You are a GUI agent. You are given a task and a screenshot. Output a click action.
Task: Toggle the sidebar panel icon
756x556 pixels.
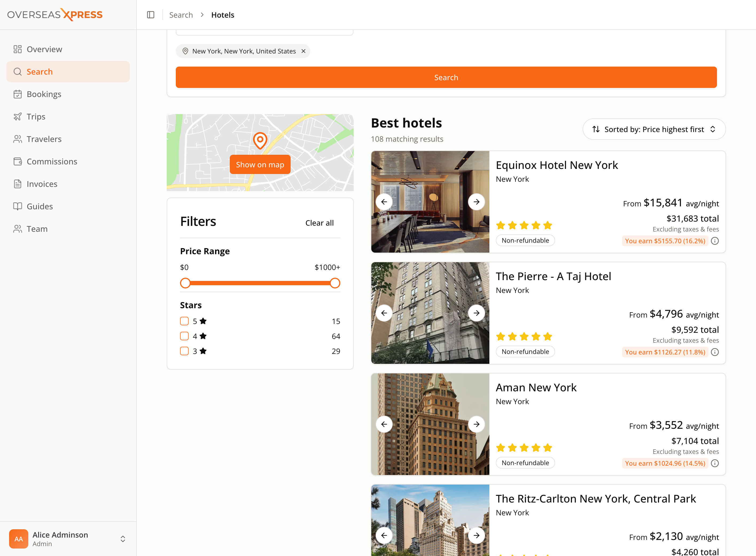[151, 15]
